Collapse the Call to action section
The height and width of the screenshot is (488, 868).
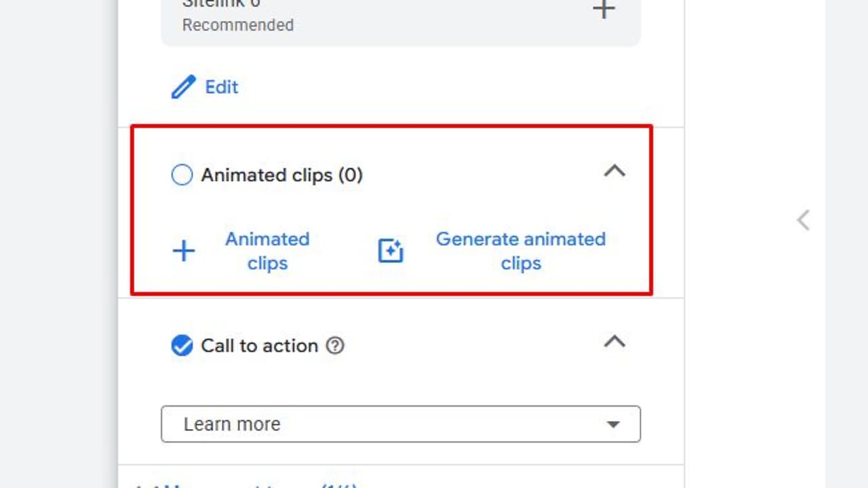click(x=614, y=342)
